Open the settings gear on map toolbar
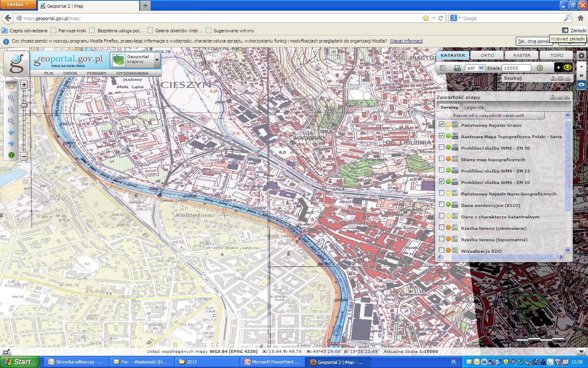588x368 pixels. point(581,56)
